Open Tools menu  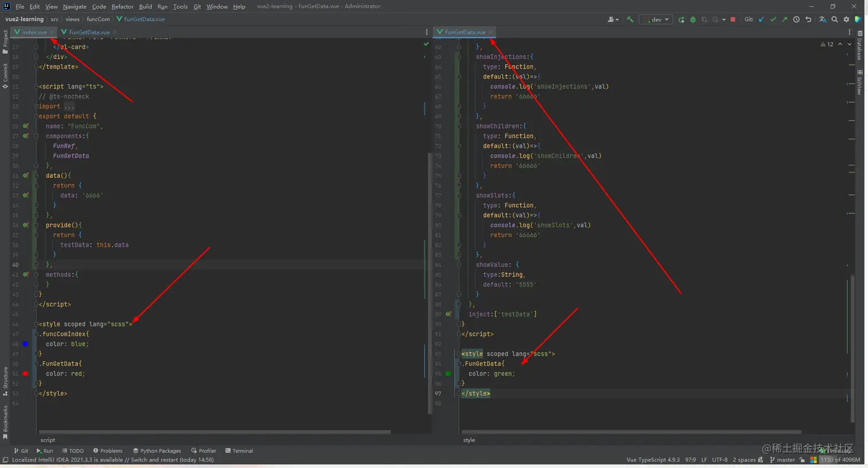tap(180, 6)
